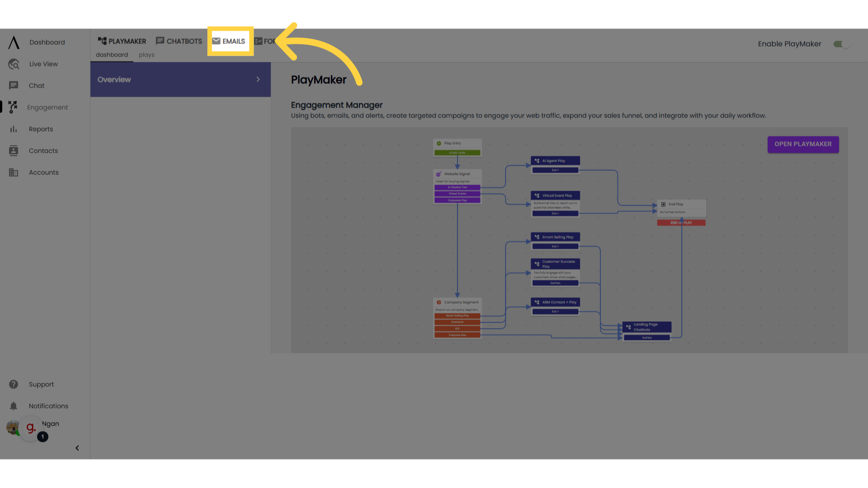
Task: Toggle the Notifications bell icon
Action: tap(14, 406)
